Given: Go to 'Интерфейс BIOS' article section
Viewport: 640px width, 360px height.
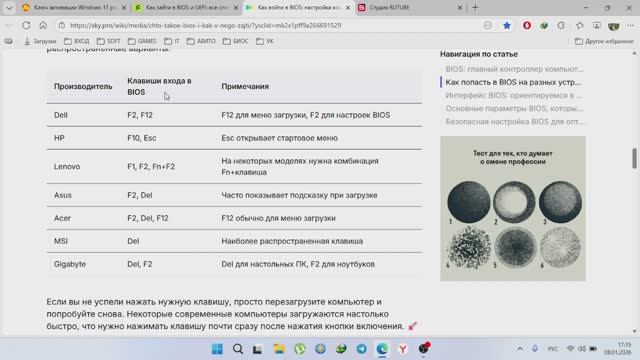Looking at the screenshot, I should click(514, 95).
